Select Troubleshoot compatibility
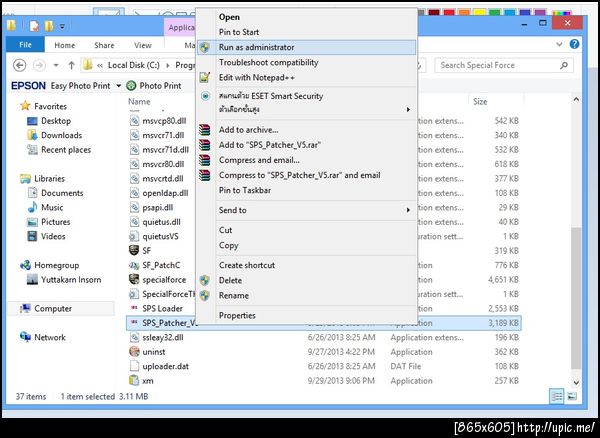Viewport: 600px width, 438px height. point(307,62)
